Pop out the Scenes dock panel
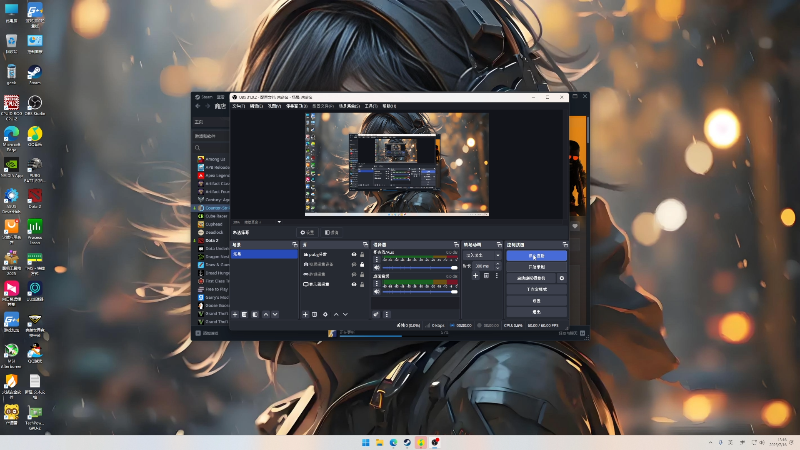800x450 pixels. (x=294, y=245)
